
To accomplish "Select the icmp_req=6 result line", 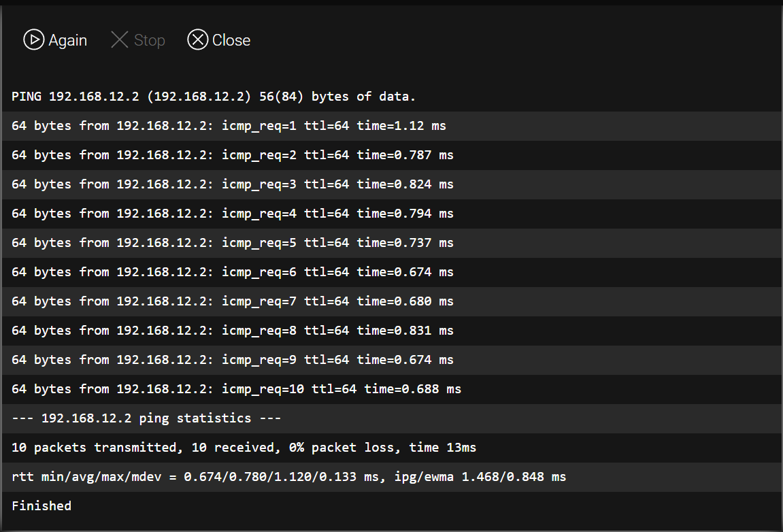I will (393, 272).
